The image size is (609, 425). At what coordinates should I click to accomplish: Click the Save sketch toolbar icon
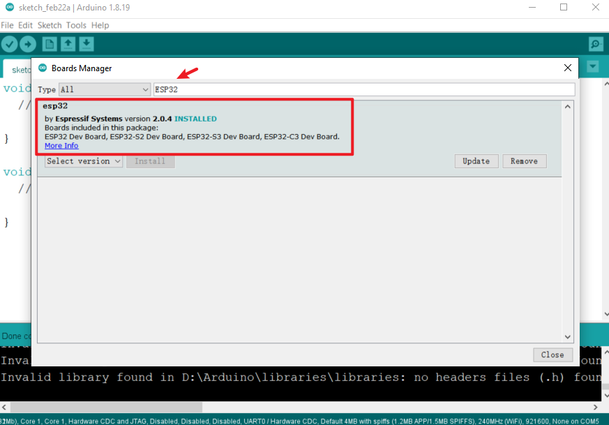point(87,44)
